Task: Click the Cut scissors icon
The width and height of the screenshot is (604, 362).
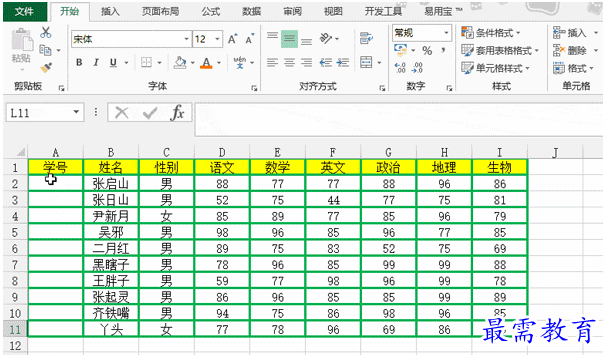Action: coord(45,32)
